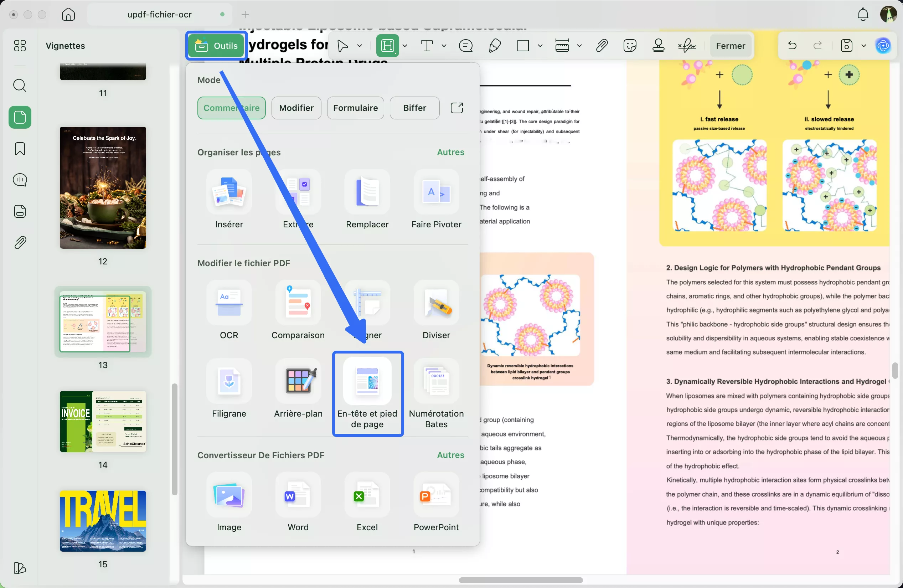
Task: Open the bookmarks panel in the sidebar
Action: tap(20, 148)
